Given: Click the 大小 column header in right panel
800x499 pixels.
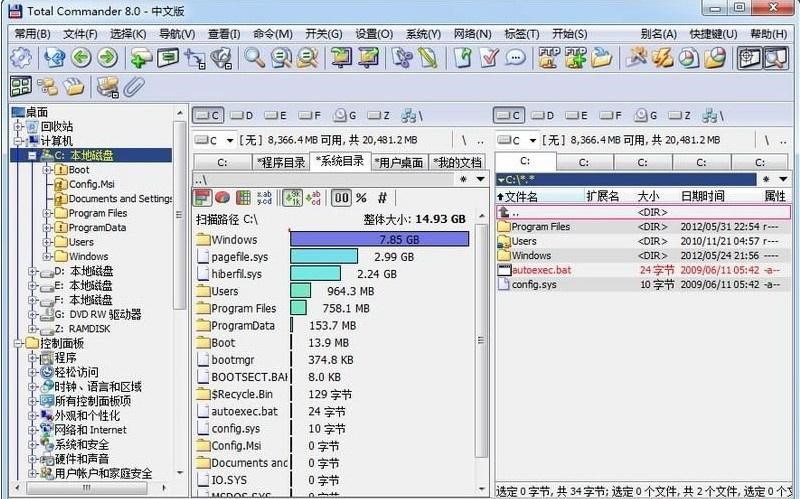Looking at the screenshot, I should pyautogui.click(x=648, y=196).
